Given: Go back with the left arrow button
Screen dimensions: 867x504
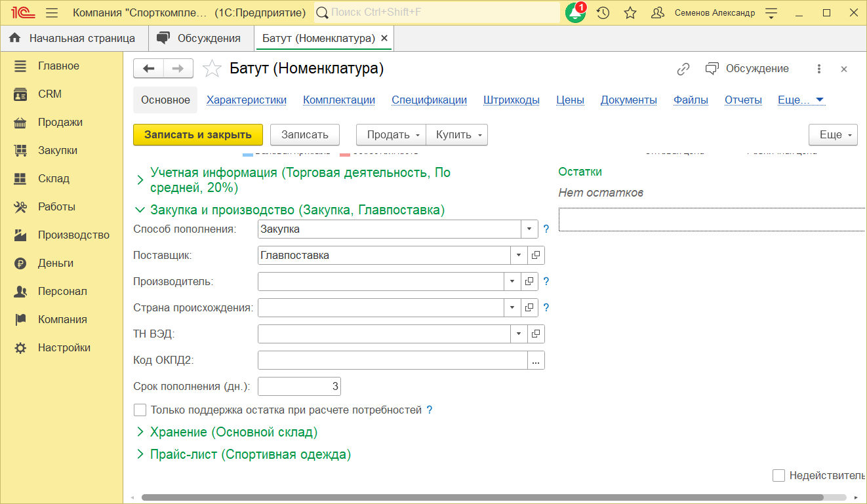Looking at the screenshot, I should click(x=148, y=69).
